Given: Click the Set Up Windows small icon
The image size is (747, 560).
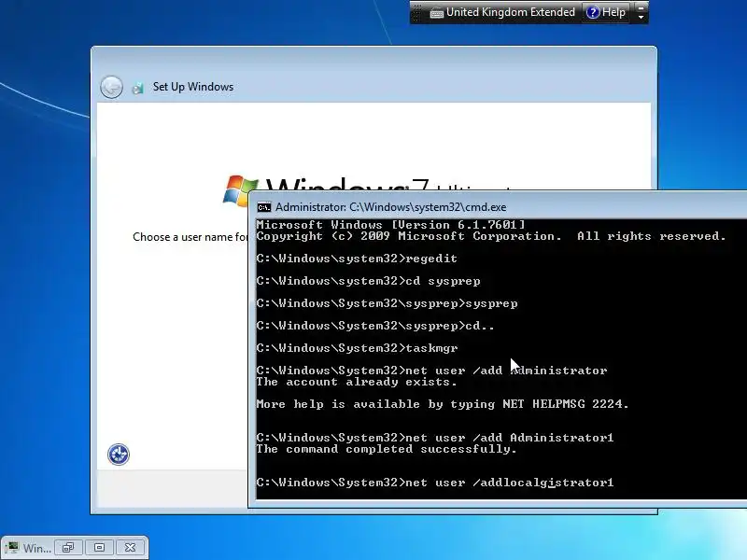Looking at the screenshot, I should [137, 88].
